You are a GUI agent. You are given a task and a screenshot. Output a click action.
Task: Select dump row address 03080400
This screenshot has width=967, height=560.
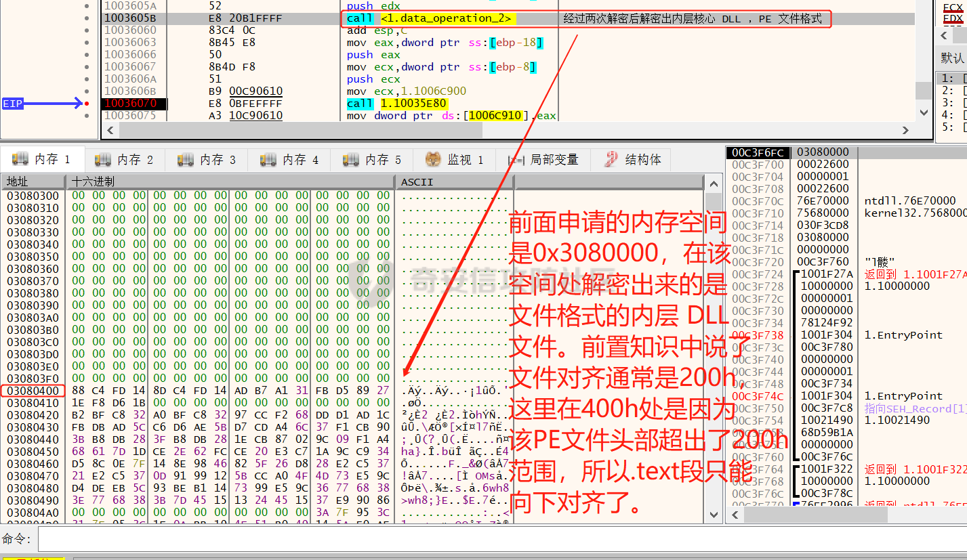click(33, 391)
